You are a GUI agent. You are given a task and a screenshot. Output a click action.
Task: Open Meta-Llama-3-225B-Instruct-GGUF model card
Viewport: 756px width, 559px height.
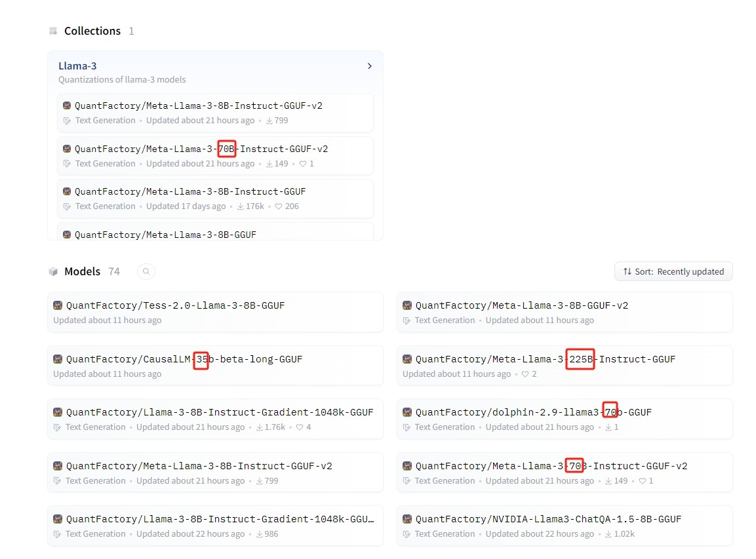(565, 365)
